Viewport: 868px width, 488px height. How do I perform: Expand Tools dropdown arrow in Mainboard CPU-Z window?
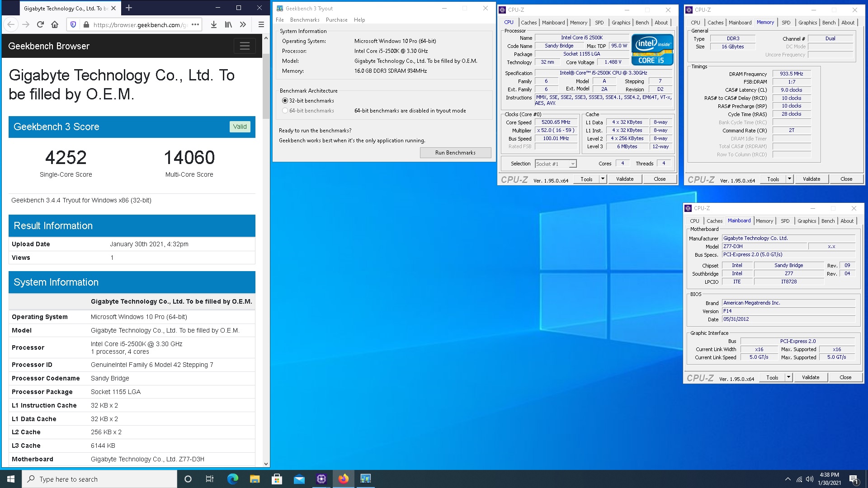788,377
